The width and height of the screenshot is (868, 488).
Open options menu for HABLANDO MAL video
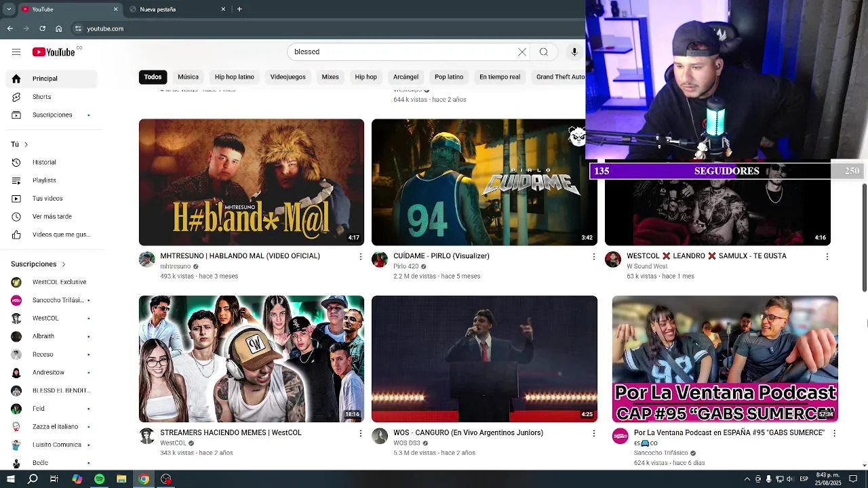click(361, 257)
